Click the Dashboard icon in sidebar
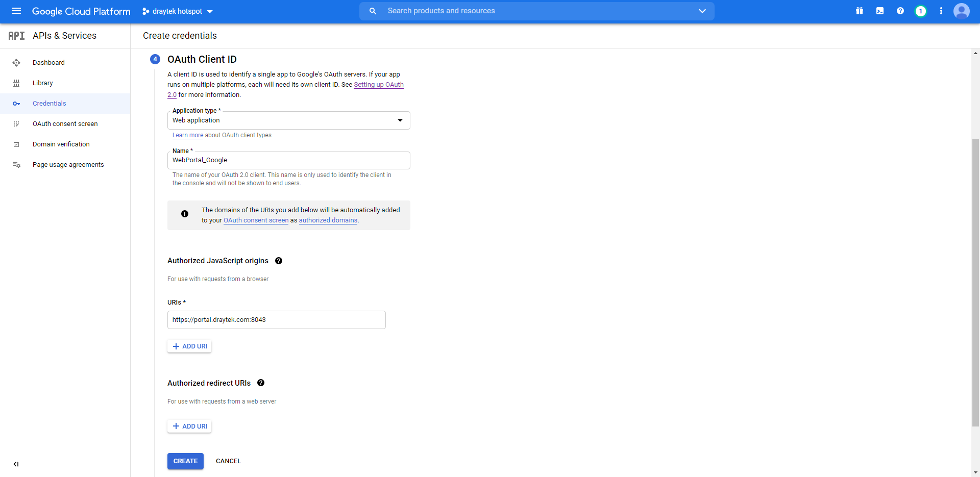980x477 pixels. click(x=16, y=63)
